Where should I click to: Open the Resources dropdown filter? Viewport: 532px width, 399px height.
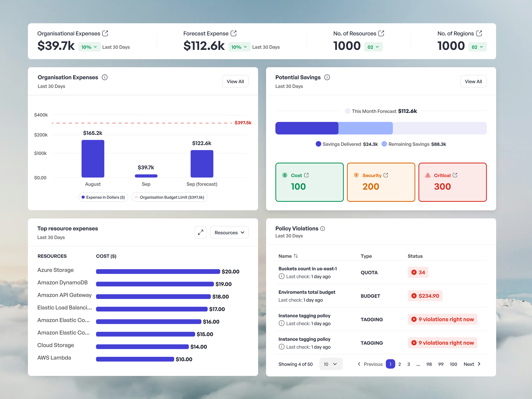tap(229, 232)
